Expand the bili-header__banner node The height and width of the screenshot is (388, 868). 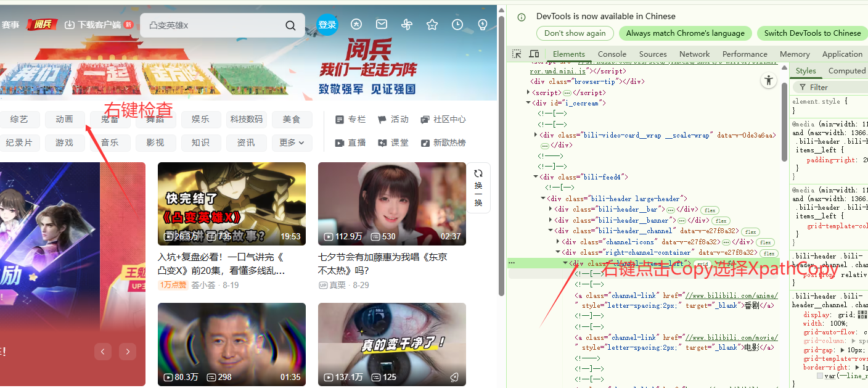pos(551,220)
